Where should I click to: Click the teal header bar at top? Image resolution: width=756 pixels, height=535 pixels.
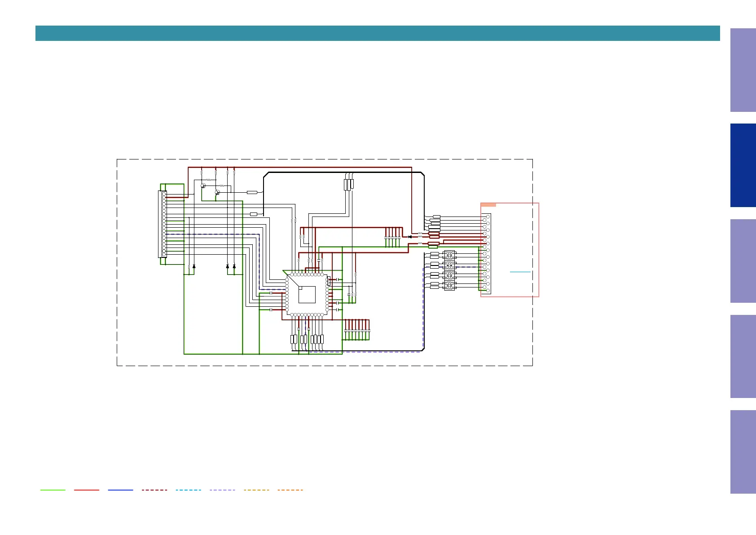377,33
